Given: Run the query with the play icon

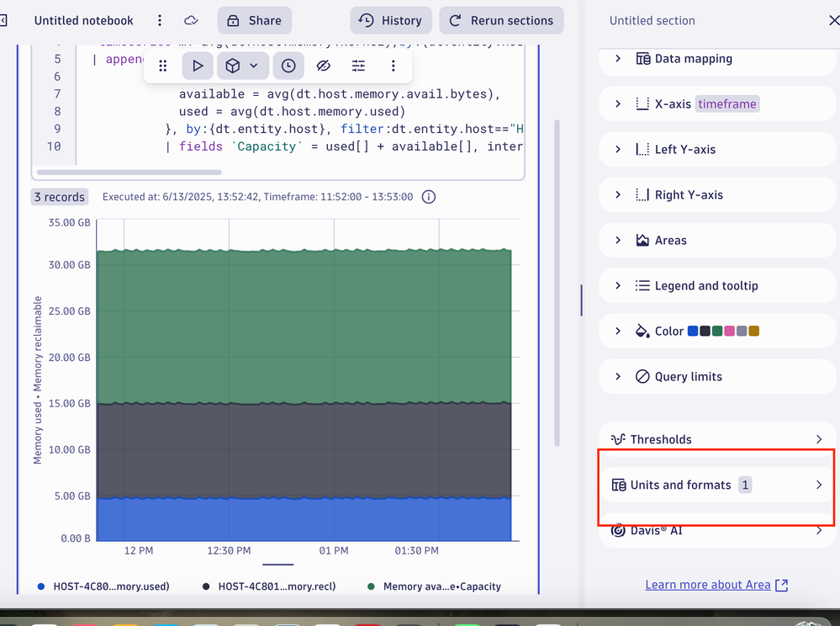Looking at the screenshot, I should pos(198,66).
